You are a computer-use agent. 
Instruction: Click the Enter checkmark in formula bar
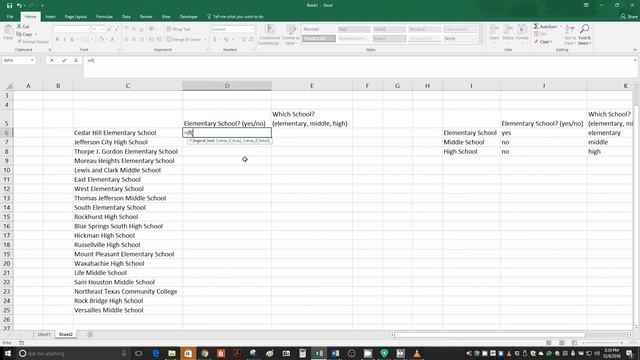(64, 60)
